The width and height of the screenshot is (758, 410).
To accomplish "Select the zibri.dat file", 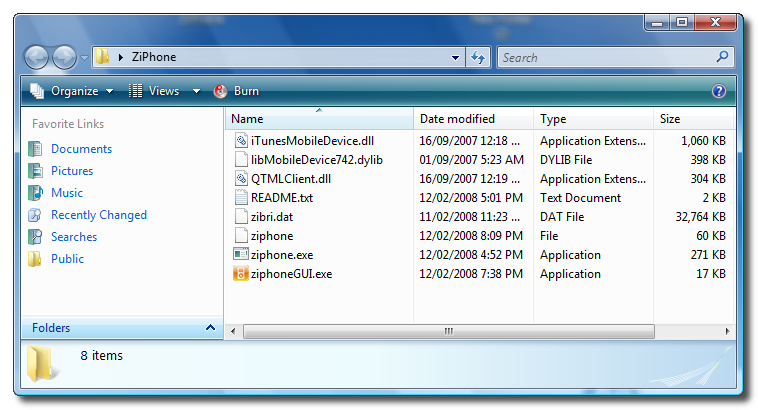I will (x=272, y=217).
